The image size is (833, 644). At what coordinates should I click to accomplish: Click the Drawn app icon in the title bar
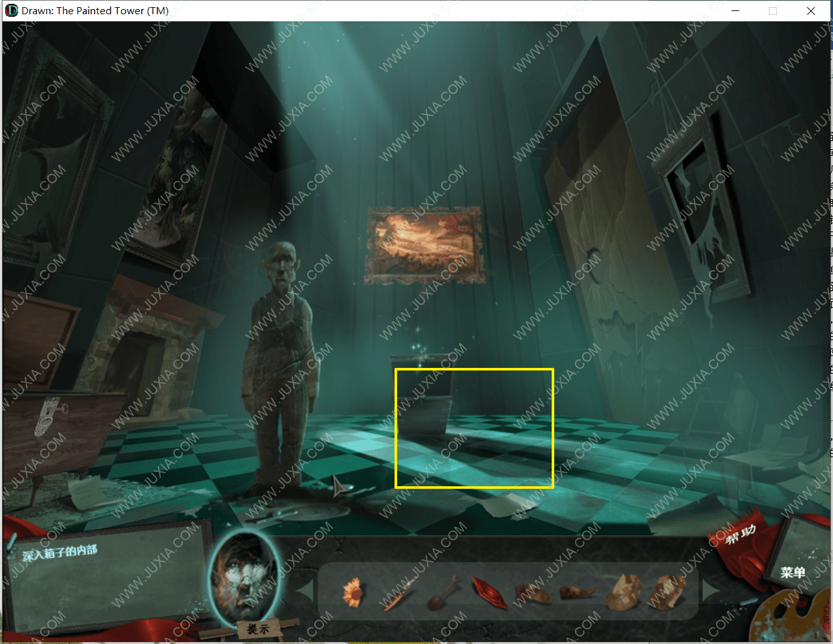[x=11, y=10]
